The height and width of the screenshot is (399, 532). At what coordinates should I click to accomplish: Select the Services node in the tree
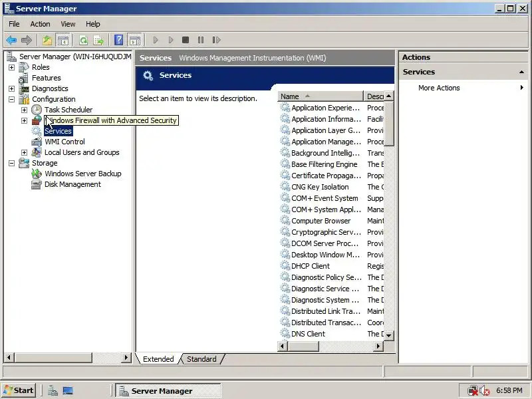58,131
